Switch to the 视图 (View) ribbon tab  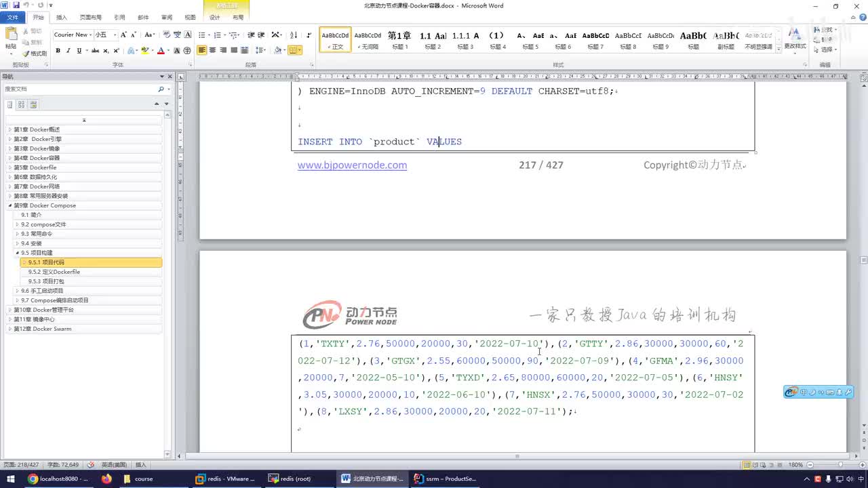190,18
